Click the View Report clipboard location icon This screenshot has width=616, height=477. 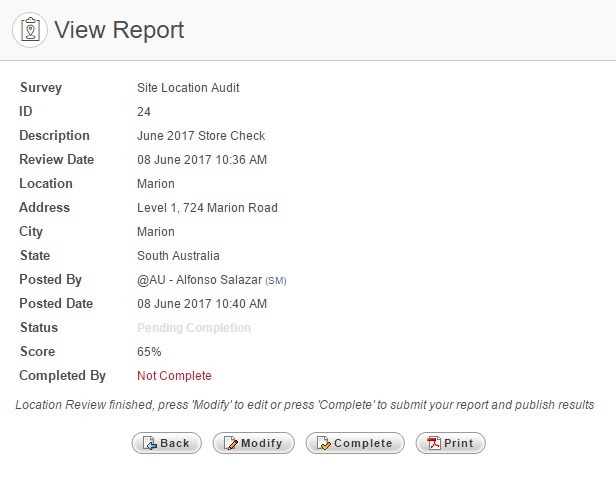(30, 30)
